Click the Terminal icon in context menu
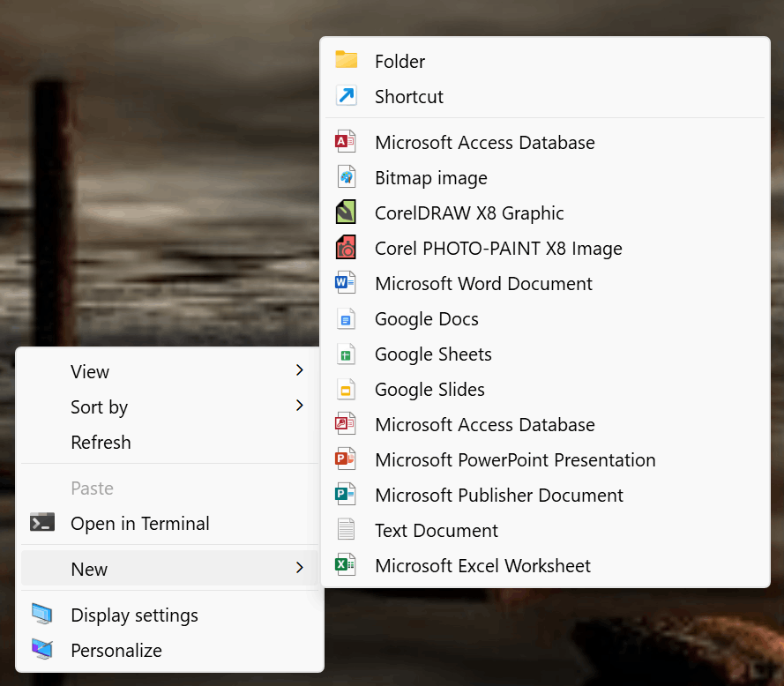 click(42, 523)
